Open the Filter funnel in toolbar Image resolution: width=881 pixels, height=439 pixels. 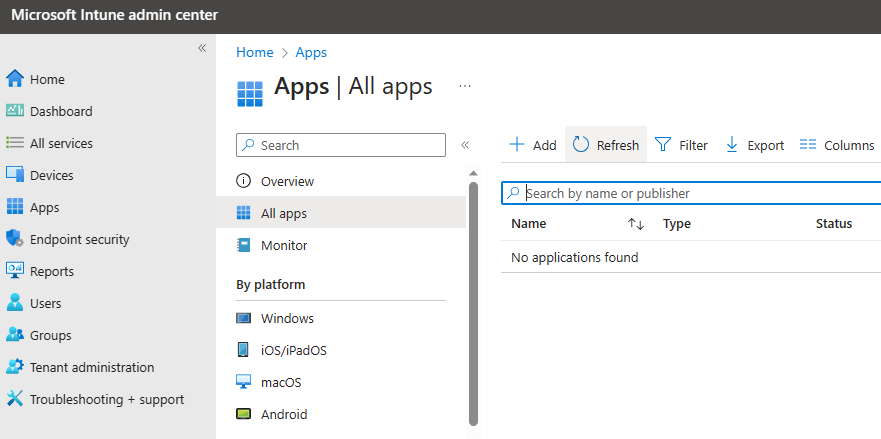click(x=663, y=145)
